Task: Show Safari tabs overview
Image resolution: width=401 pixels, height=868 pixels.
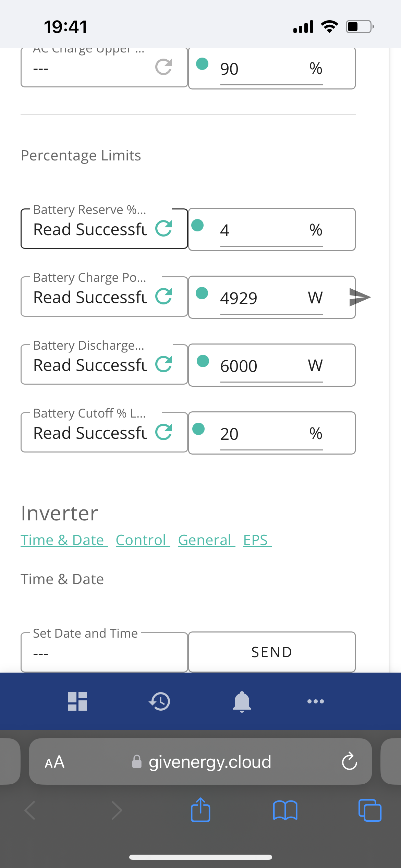Action: (370, 810)
